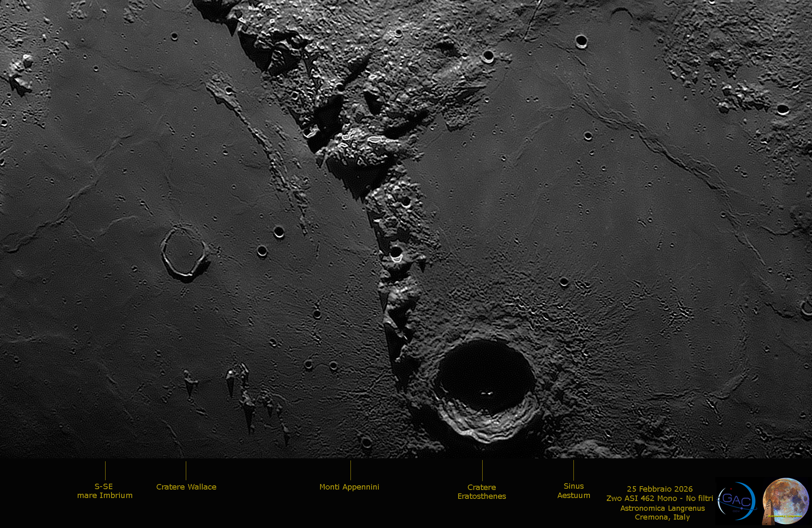Click the GAC logo

tap(737, 501)
